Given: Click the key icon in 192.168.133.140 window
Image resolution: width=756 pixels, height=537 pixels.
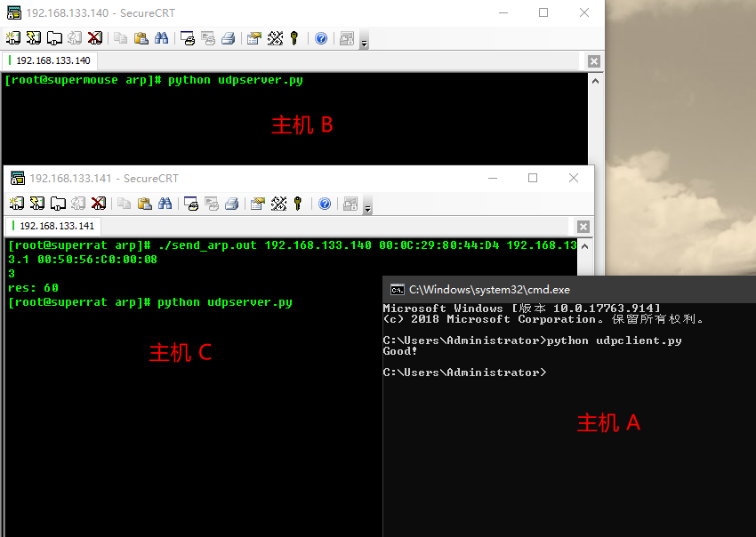Looking at the screenshot, I should pos(294,38).
